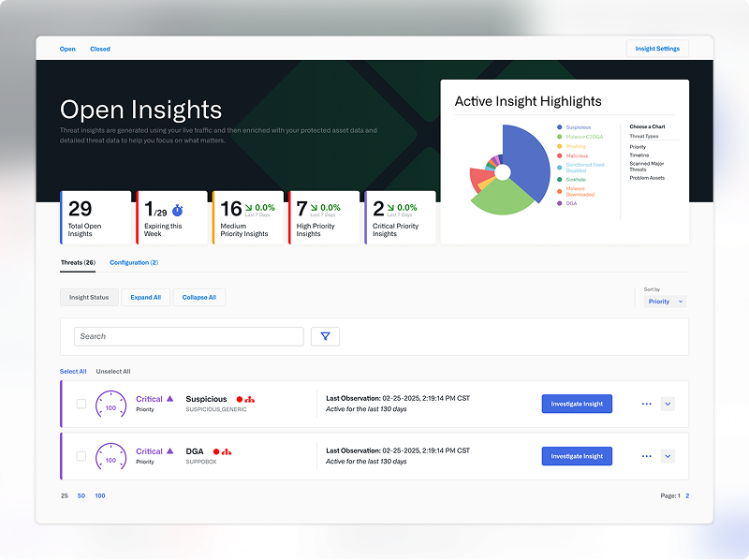The image size is (749, 560).
Task: Open the three-dot menu for Suspicious insight
Action: (x=646, y=404)
